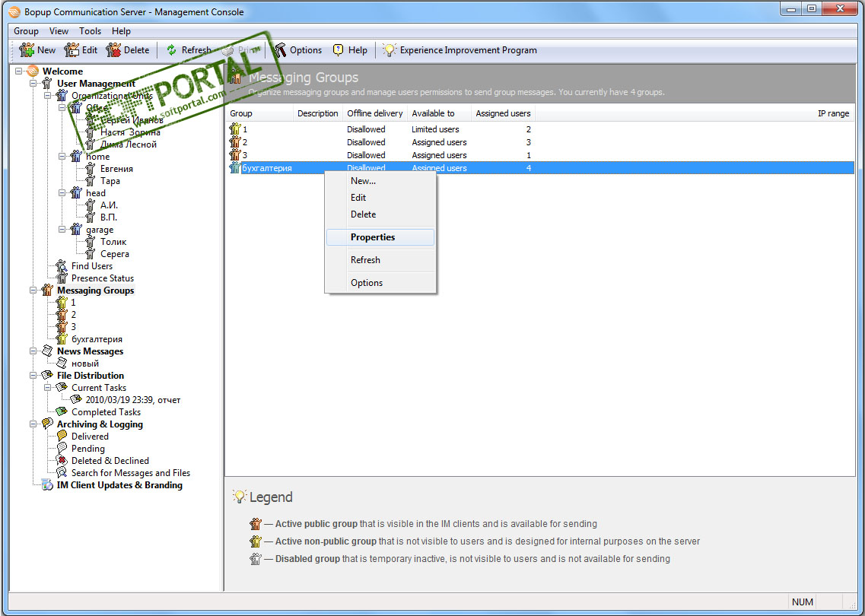Select user Толик under garage

click(x=113, y=242)
